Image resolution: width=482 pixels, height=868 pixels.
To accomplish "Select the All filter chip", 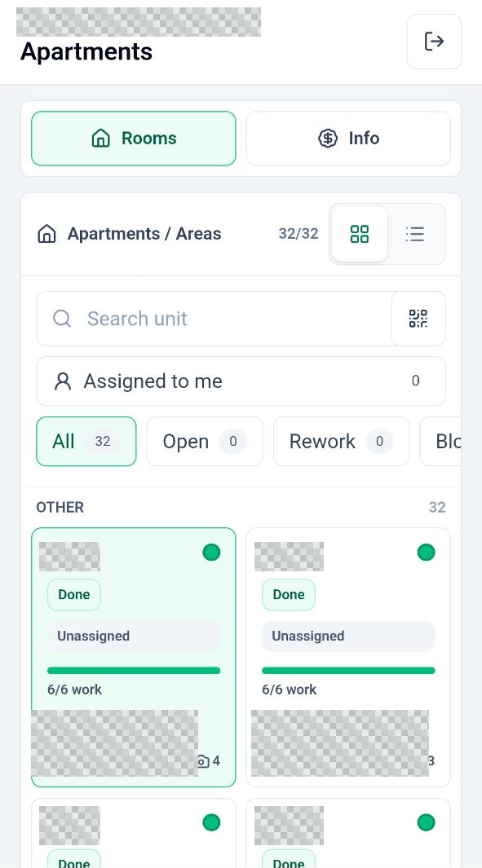I will tap(86, 441).
